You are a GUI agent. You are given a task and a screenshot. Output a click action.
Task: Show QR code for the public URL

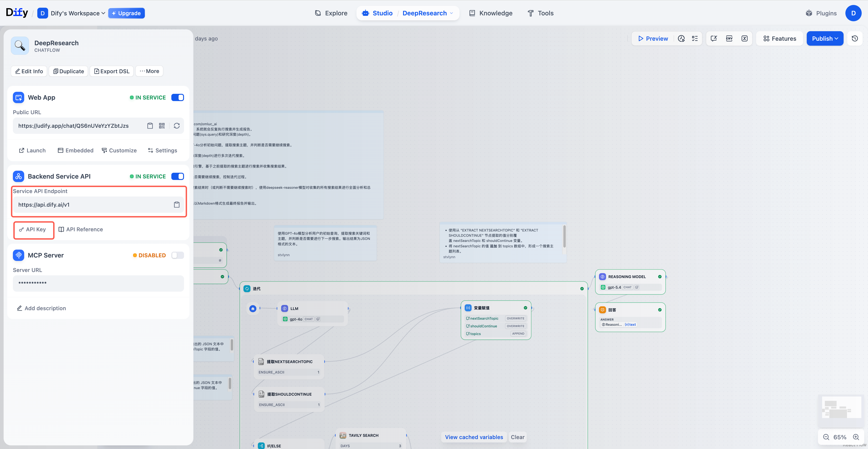162,126
